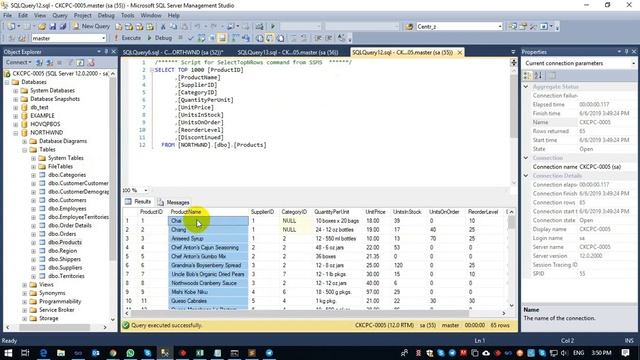
Task: Click the Display Estimated Execution Plan icon
Action: point(201,38)
